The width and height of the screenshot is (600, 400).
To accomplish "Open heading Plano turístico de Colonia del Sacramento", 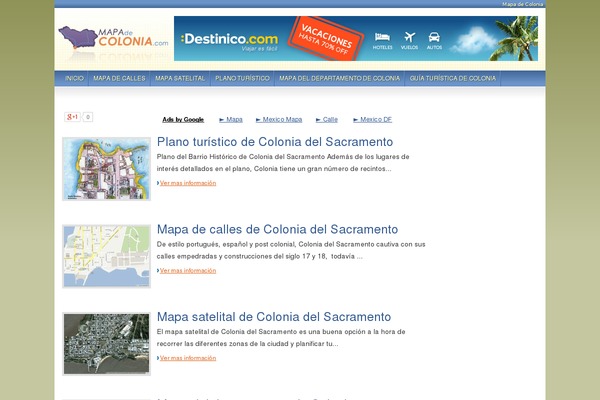I will tap(275, 142).
